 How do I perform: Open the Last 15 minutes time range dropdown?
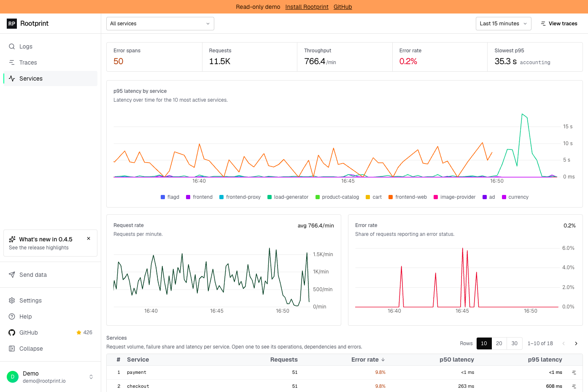point(503,24)
